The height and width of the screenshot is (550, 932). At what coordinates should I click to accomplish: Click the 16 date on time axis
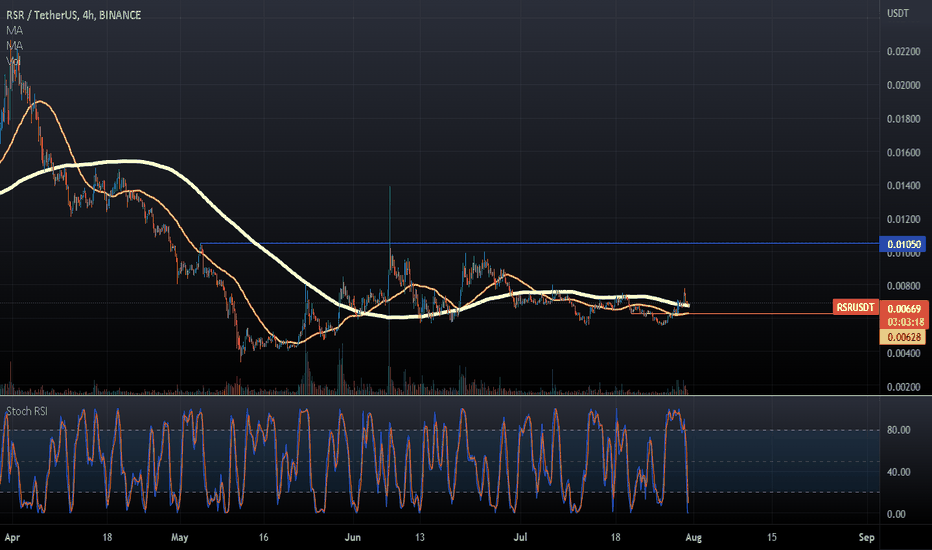[x=263, y=538]
